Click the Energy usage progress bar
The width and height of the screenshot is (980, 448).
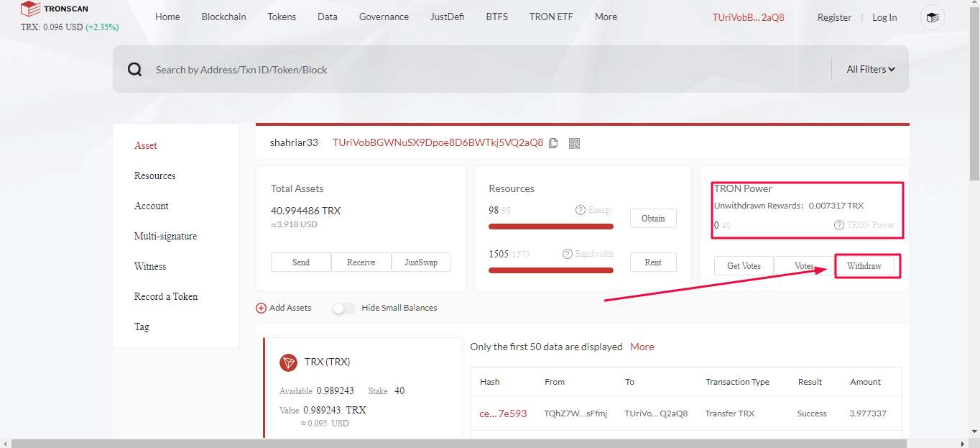551,227
